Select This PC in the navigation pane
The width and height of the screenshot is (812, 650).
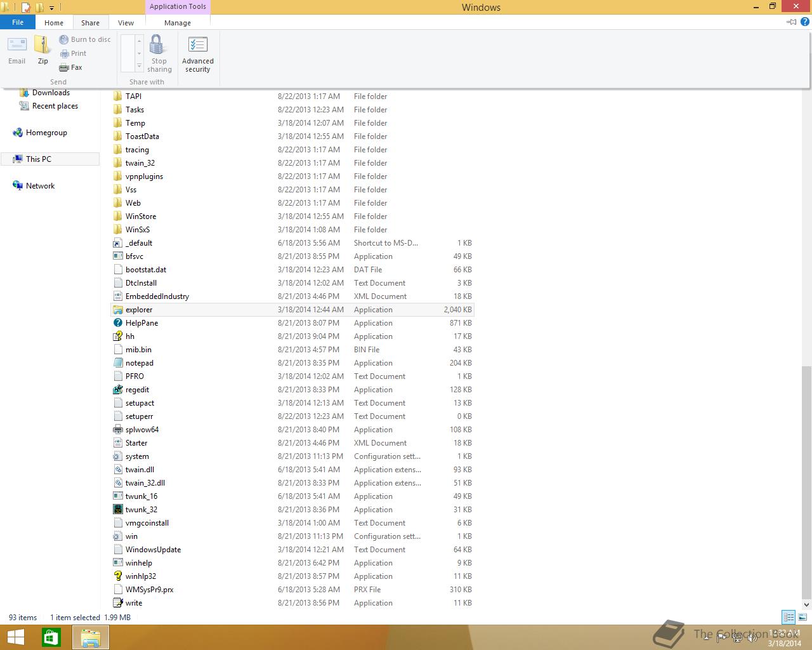pos(50,159)
